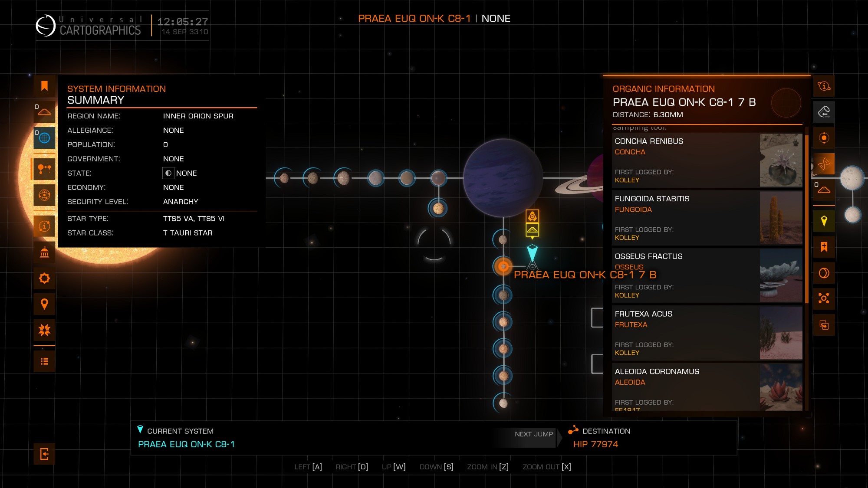
Task: Click the Concha Renibus thumbnail image
Action: pyautogui.click(x=781, y=160)
